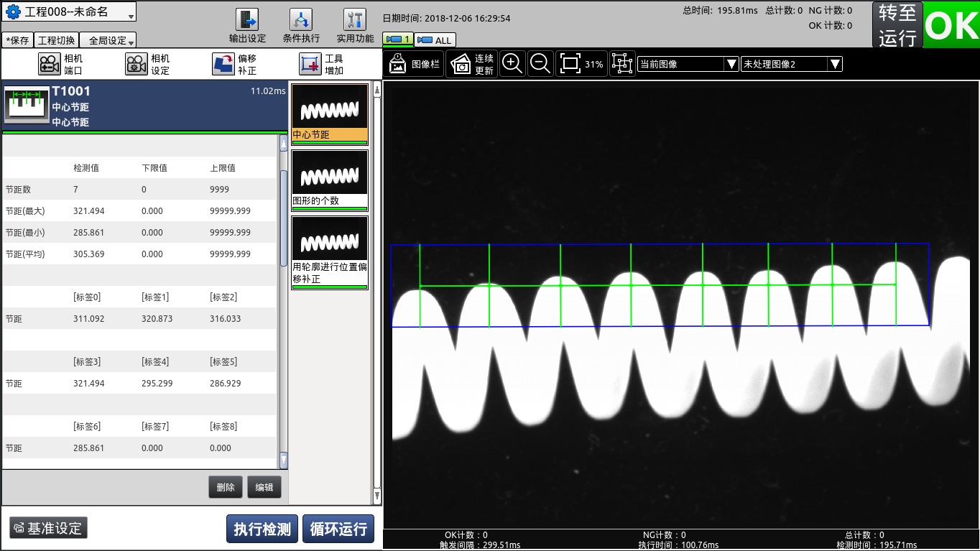
Task: Select 用轮廓进行位置偏移补正 tool thumbnail
Action: point(330,253)
